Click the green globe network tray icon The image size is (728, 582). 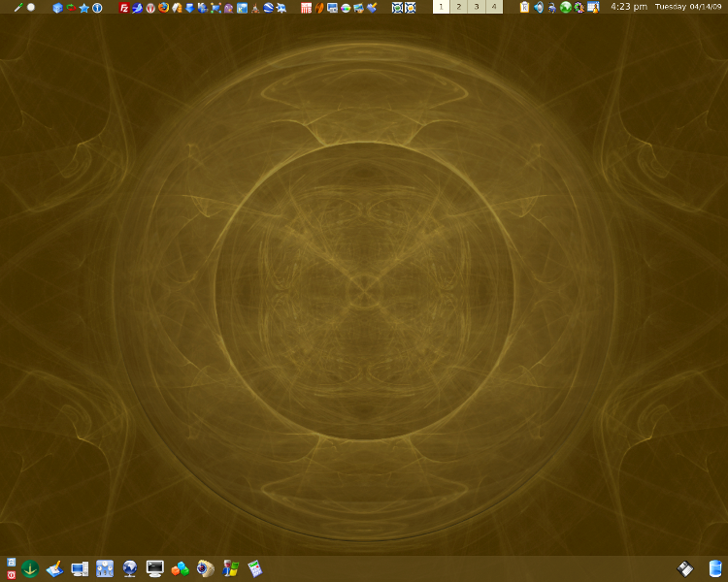(x=565, y=8)
